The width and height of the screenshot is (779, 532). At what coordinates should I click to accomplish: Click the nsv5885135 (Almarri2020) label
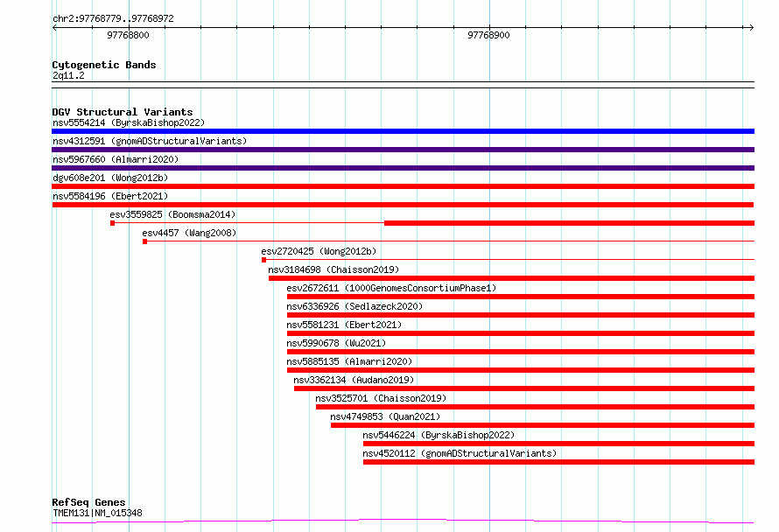point(349,361)
